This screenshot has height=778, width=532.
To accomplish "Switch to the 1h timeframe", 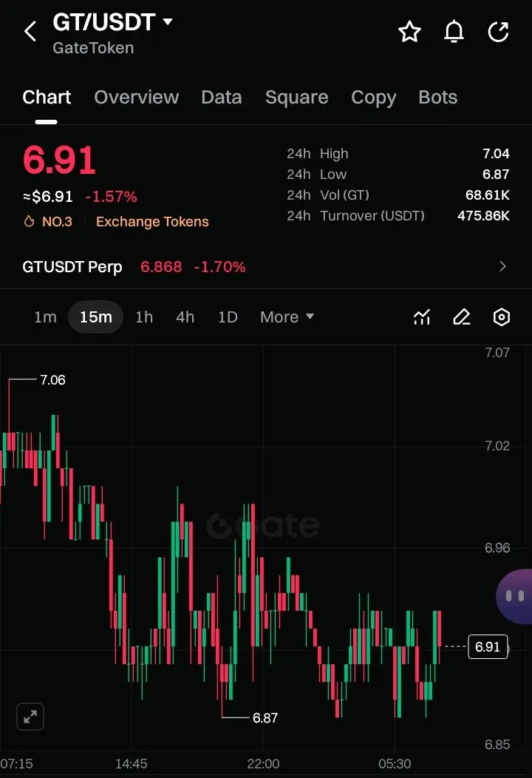I will (x=144, y=317).
